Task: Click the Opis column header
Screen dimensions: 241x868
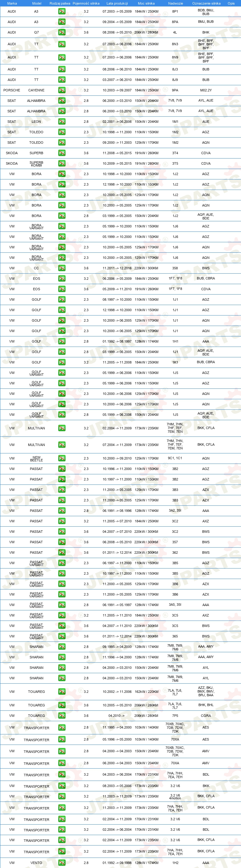Action: pos(231,3)
